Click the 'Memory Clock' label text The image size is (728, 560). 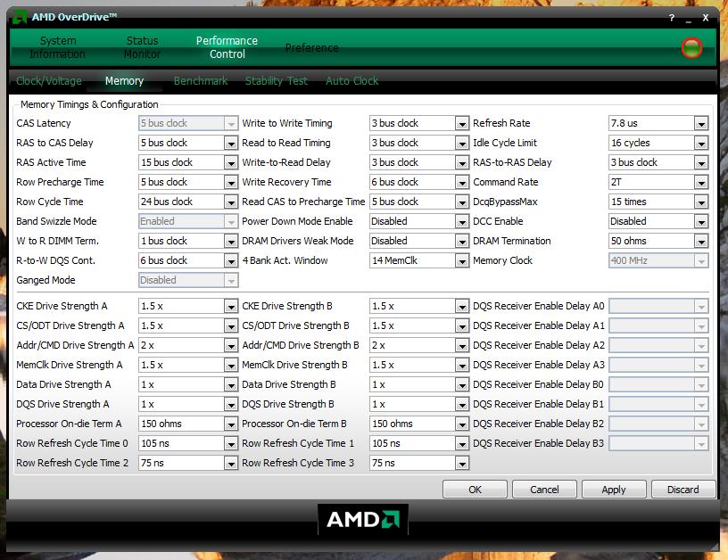click(502, 260)
